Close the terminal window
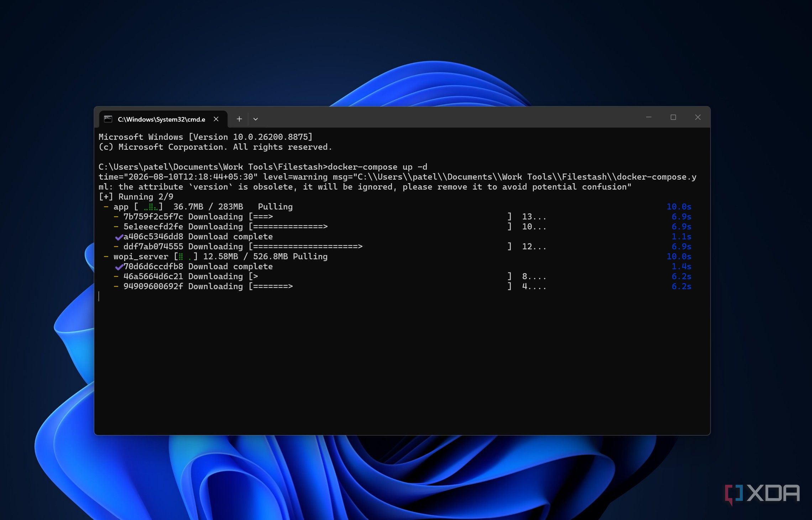 click(698, 117)
